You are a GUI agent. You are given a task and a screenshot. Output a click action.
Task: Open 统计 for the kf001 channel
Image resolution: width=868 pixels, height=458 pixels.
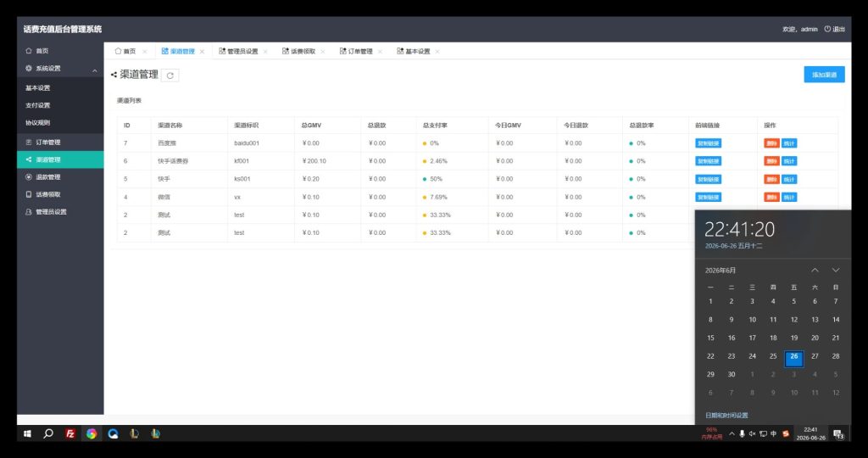(789, 161)
